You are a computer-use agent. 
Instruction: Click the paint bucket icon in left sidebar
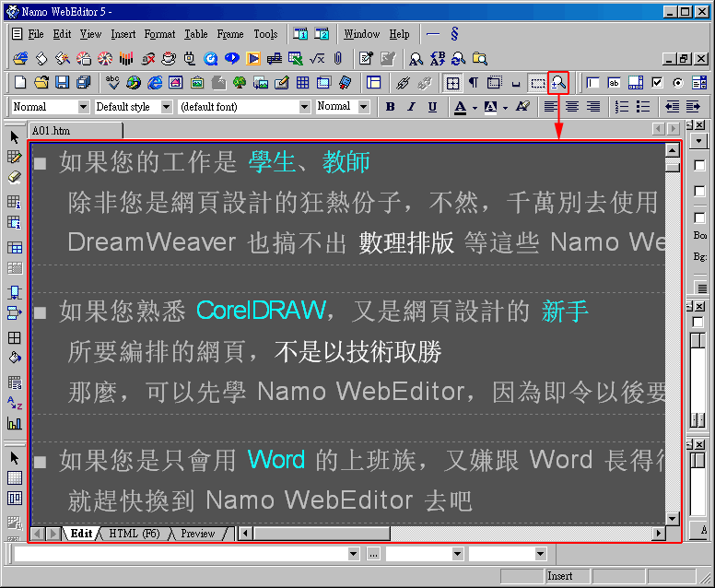14,358
